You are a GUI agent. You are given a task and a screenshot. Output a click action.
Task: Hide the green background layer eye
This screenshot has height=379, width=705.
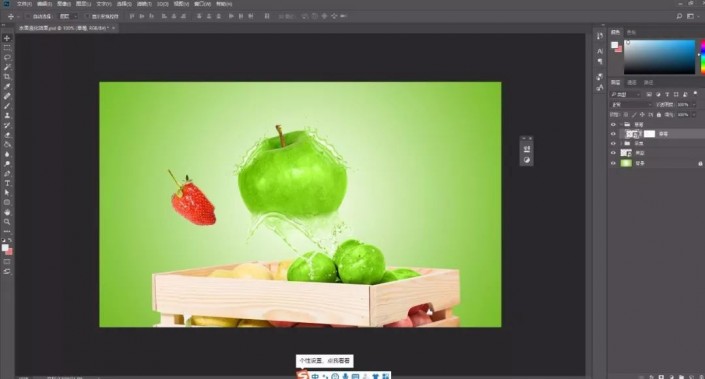[613, 163]
